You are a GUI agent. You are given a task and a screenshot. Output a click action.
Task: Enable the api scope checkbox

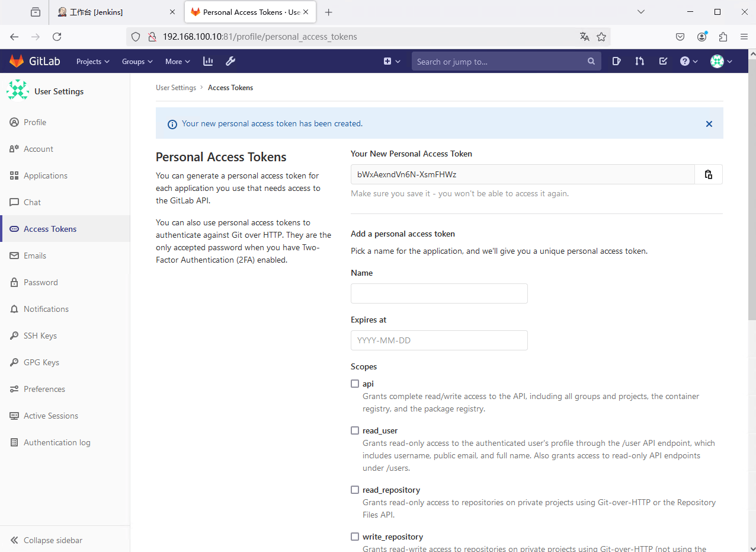click(355, 384)
